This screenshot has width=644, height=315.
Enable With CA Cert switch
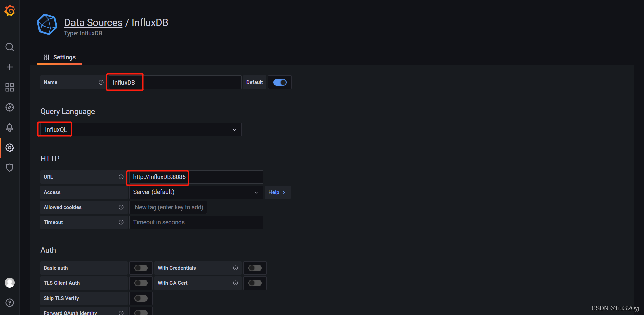coord(255,283)
